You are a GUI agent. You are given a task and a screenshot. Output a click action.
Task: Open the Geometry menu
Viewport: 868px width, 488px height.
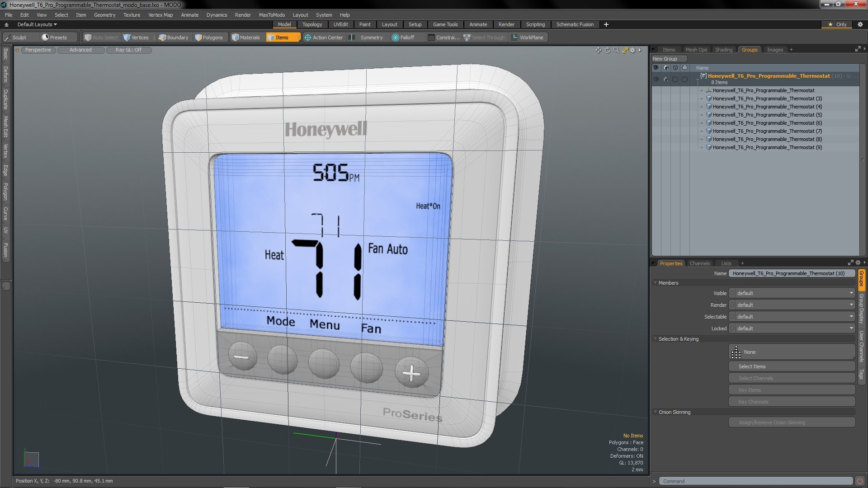(x=104, y=15)
